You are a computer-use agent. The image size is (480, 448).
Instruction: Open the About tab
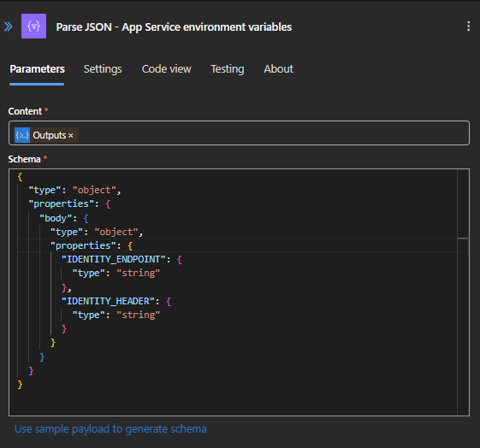click(278, 69)
